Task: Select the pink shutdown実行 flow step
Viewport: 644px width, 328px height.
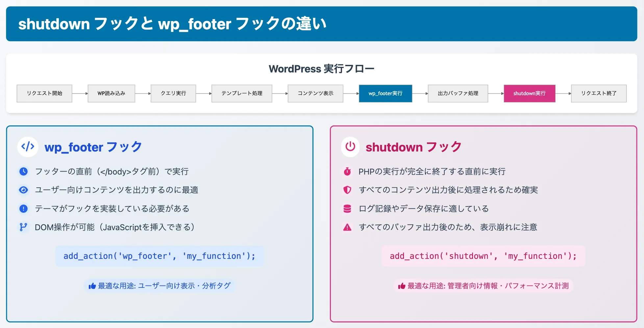Action: click(530, 94)
